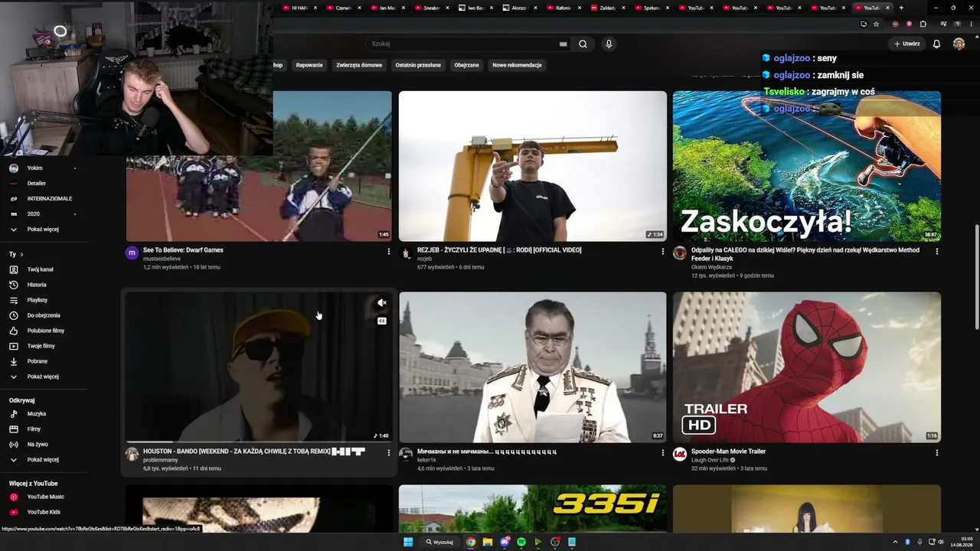
Task: Open the mustseebelieve channel avatar
Action: click(132, 253)
